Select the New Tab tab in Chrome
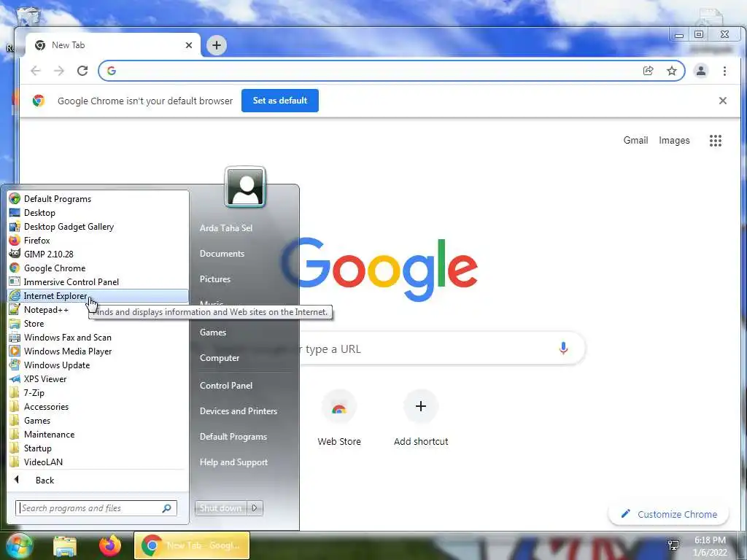Viewport: 747px width, 560px height. [x=113, y=45]
